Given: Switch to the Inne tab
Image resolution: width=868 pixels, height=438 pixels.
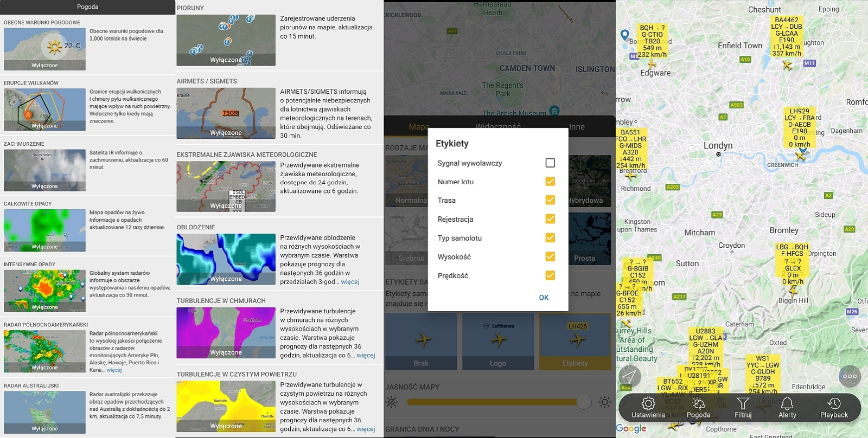Looking at the screenshot, I should point(577,127).
